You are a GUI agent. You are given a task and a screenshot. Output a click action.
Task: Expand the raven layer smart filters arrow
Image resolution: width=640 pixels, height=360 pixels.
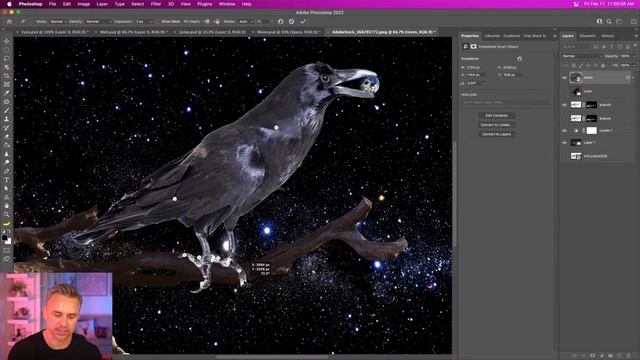tap(633, 78)
